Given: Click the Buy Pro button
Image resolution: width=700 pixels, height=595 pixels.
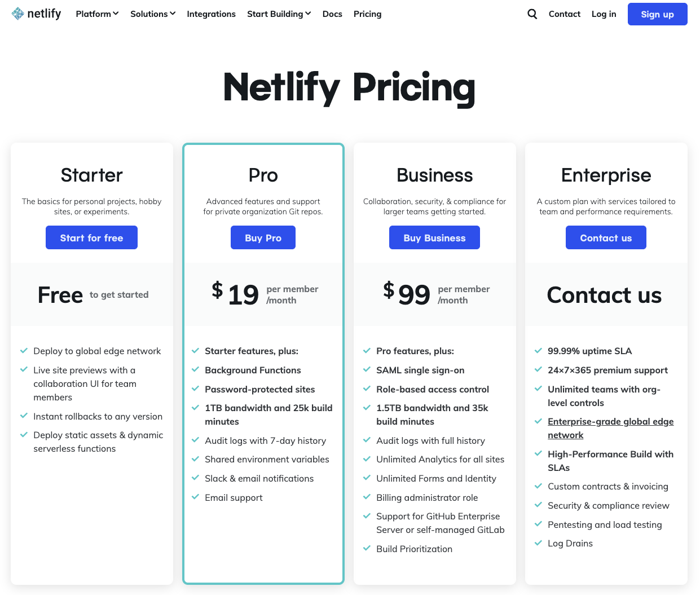Looking at the screenshot, I should [x=263, y=238].
